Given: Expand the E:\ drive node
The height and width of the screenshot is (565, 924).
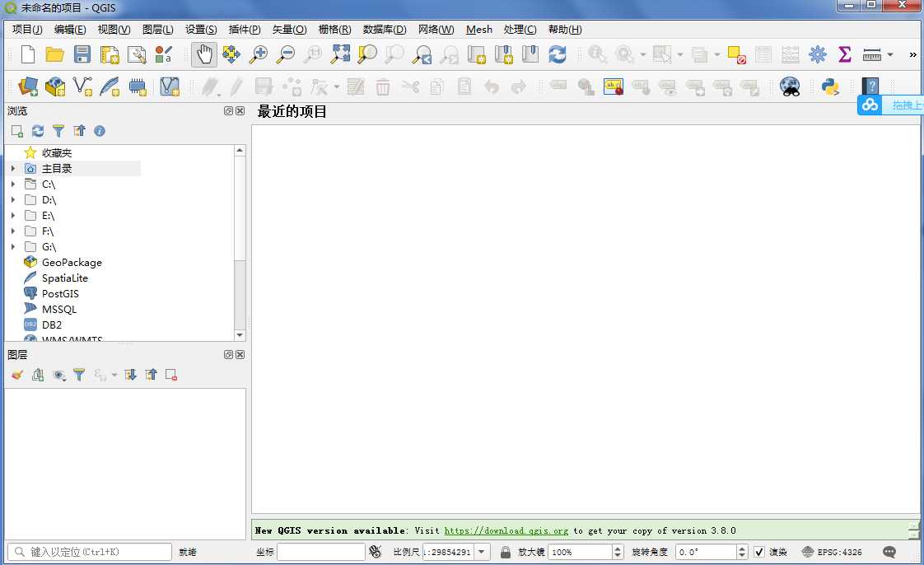Looking at the screenshot, I should click(13, 215).
